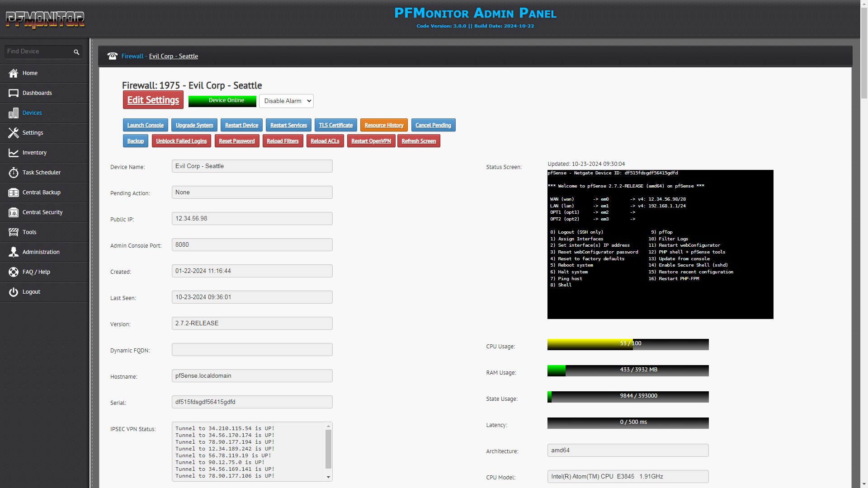Click the Latency progress bar
Viewport: 868px width, 488px height.
coord(628,423)
